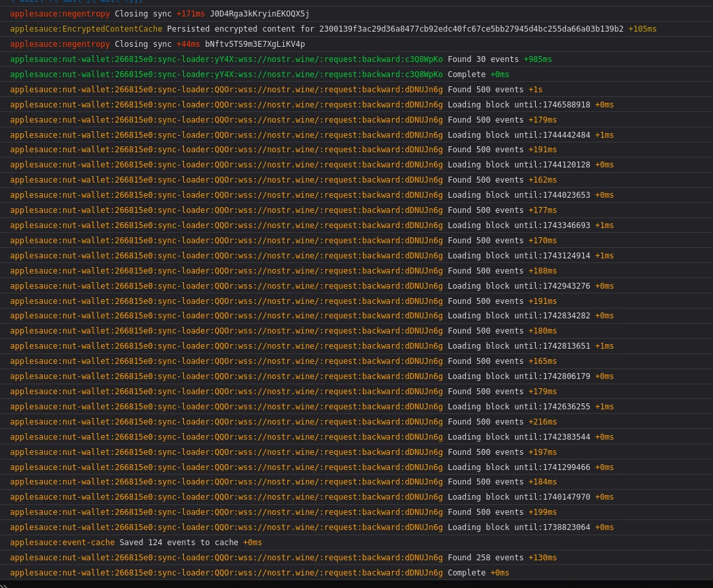Click the sync ID 'J0D4Rga3kKryinEKOQX5j'
The image size is (713, 588).
260,14
